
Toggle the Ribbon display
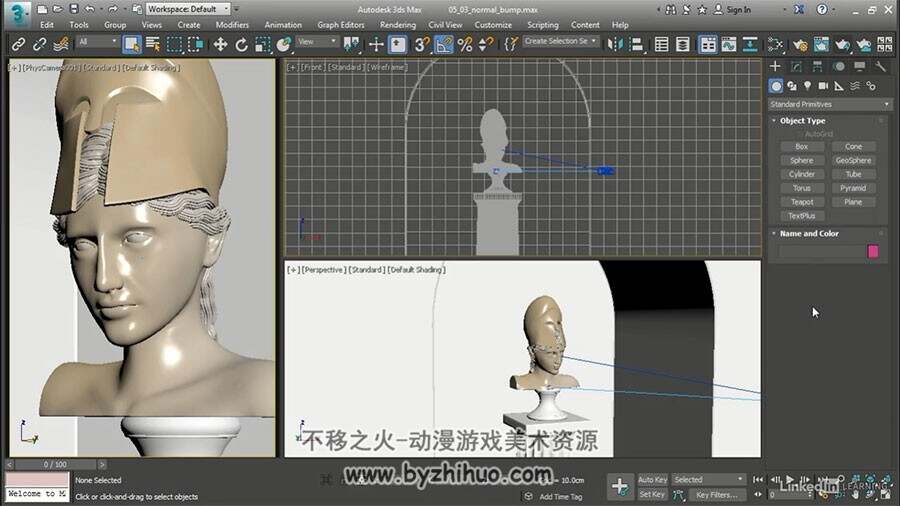708,44
